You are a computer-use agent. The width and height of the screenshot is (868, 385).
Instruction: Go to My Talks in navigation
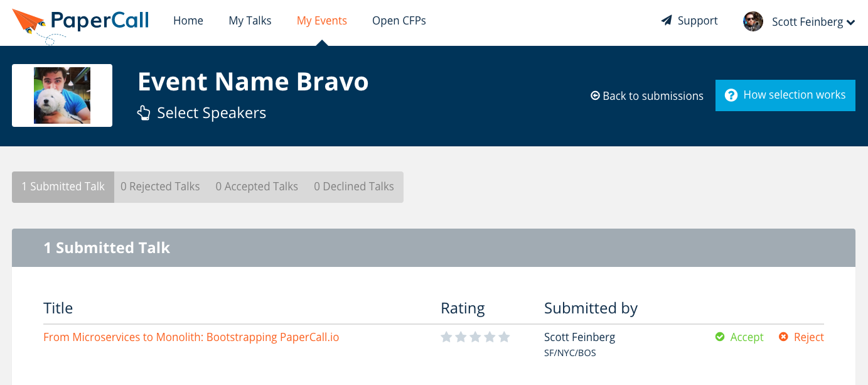tap(250, 21)
